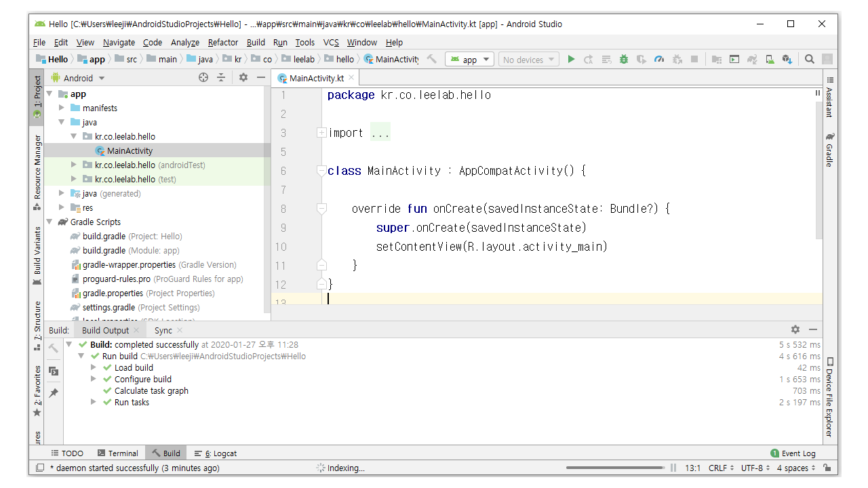The image size is (868, 488).
Task: Open Project panel settings gear
Action: click(x=243, y=78)
